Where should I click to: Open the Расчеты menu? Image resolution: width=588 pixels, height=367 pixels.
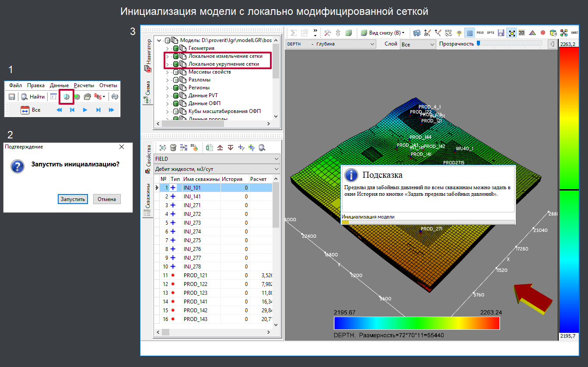[84, 85]
